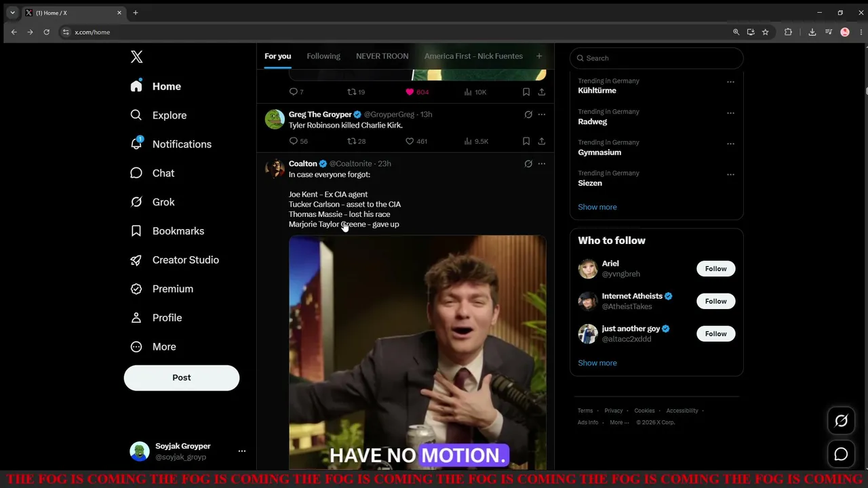
Task: Click the X search field
Action: 656,58
